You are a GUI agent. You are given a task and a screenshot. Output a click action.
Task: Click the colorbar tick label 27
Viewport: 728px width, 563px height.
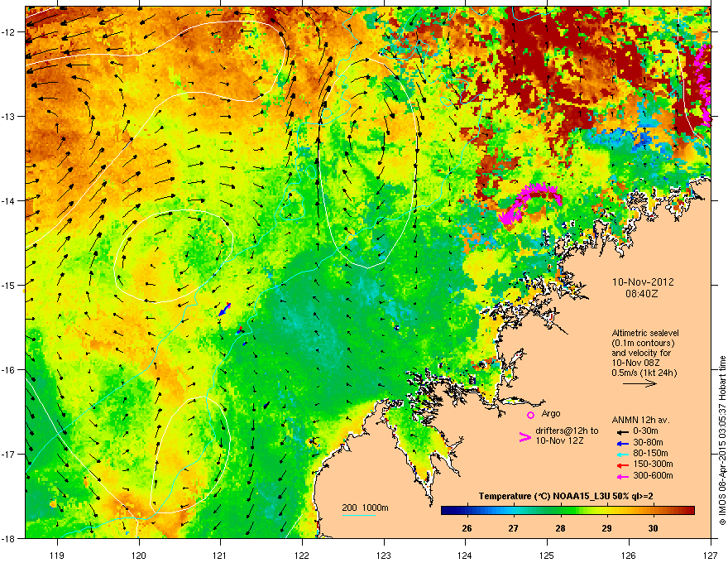click(514, 528)
